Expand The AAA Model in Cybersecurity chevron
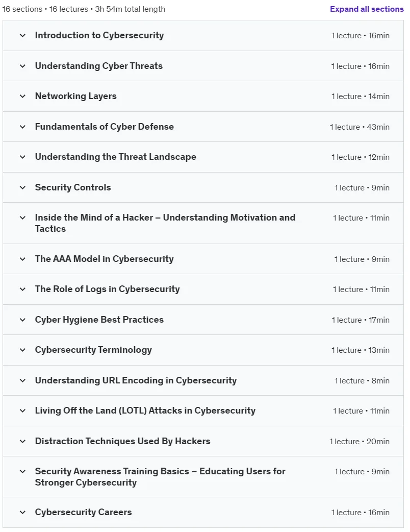The height and width of the screenshot is (532, 410). (23, 259)
